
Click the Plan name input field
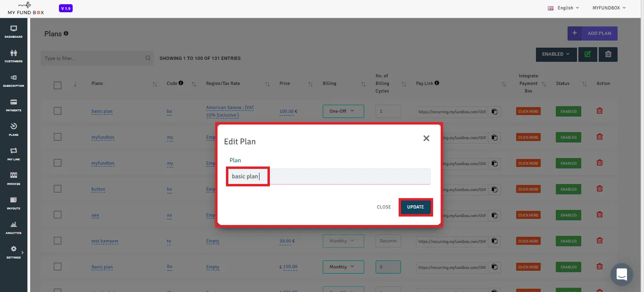(x=328, y=176)
